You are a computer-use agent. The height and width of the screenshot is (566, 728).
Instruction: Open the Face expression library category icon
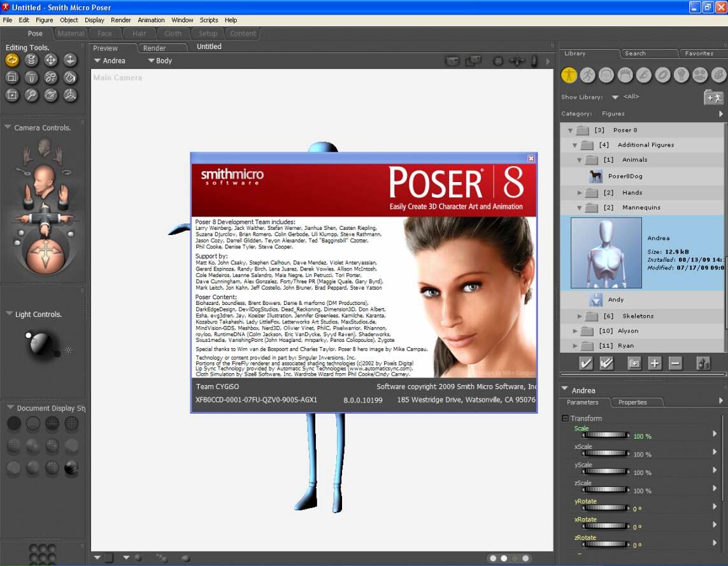click(x=606, y=74)
